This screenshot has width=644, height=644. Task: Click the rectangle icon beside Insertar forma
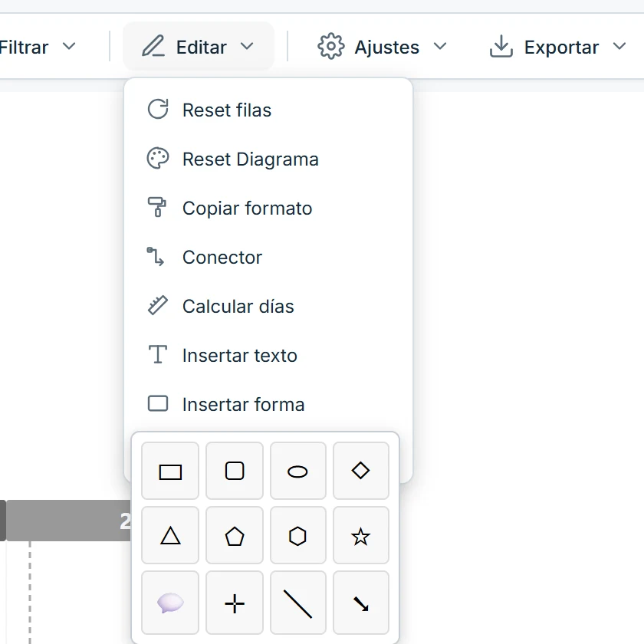158,403
